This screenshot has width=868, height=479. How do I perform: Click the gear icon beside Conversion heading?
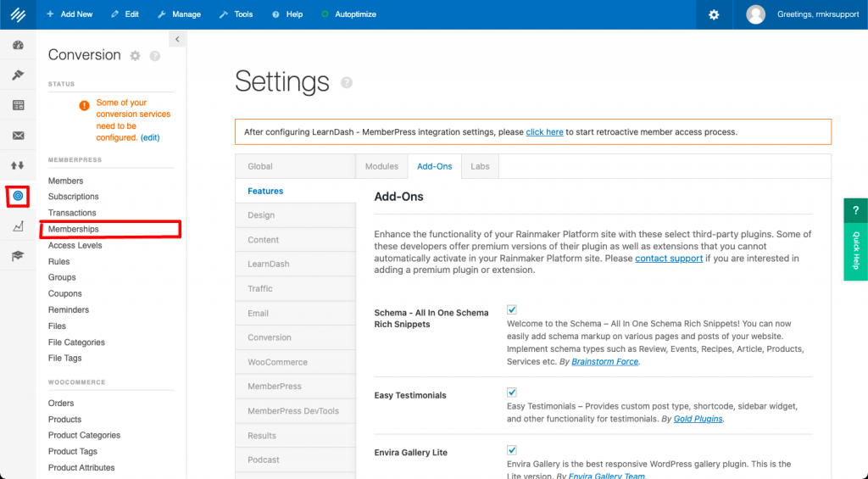(136, 56)
